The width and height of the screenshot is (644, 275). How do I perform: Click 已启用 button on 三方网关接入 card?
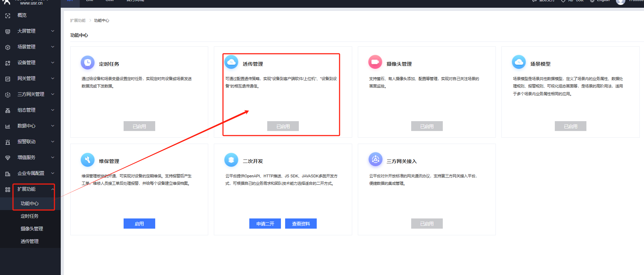pyautogui.click(x=427, y=224)
